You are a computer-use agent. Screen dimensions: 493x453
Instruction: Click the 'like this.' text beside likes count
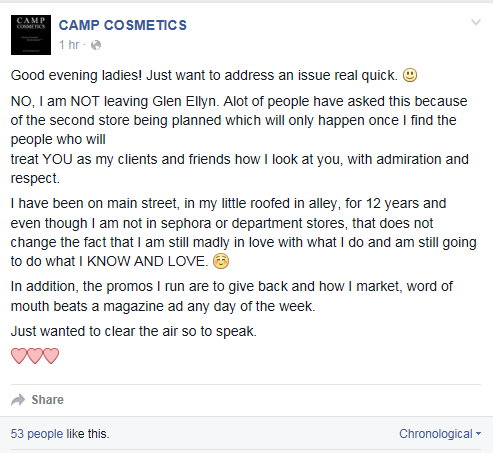tap(88, 434)
